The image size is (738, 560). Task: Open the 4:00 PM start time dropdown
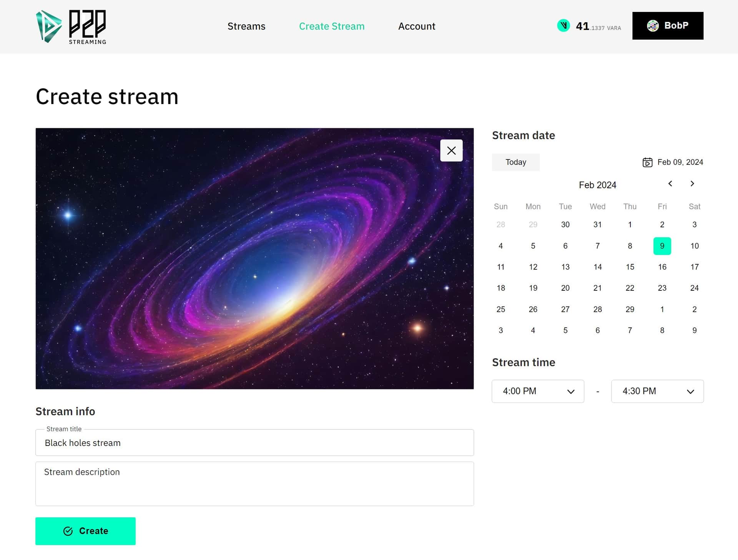[538, 391]
